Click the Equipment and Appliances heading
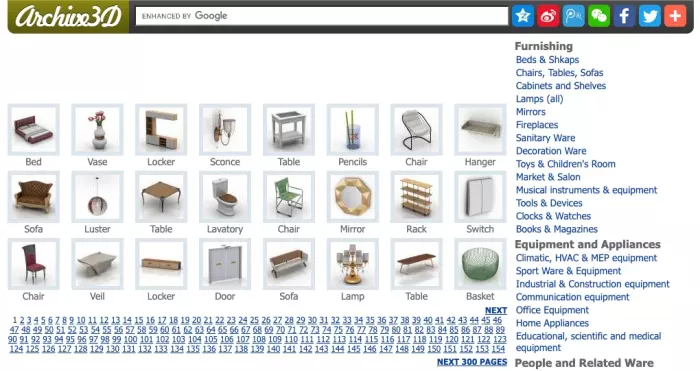The image size is (700, 371). click(588, 244)
